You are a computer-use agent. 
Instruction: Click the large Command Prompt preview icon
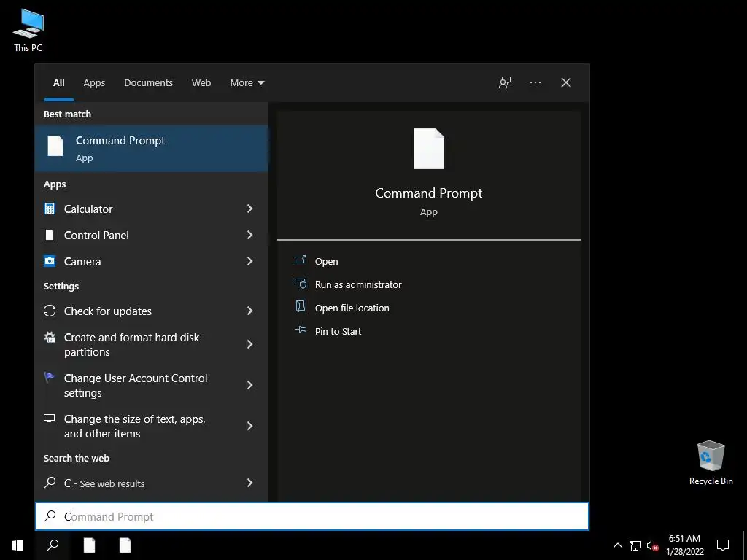[x=429, y=149]
